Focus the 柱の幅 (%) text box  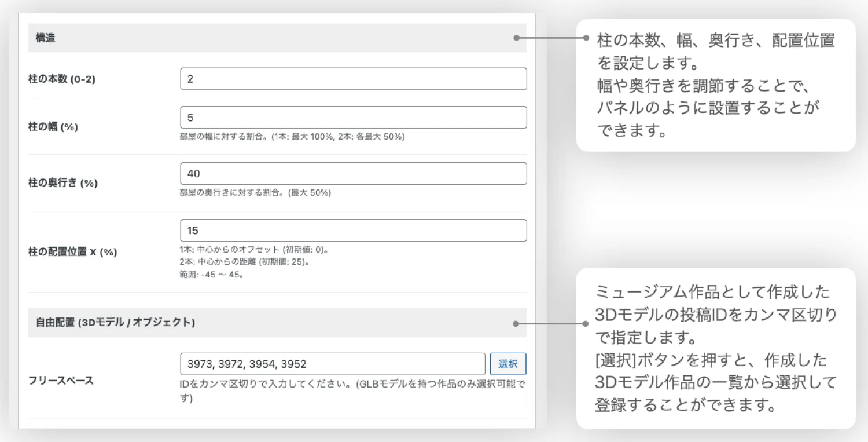tap(353, 118)
